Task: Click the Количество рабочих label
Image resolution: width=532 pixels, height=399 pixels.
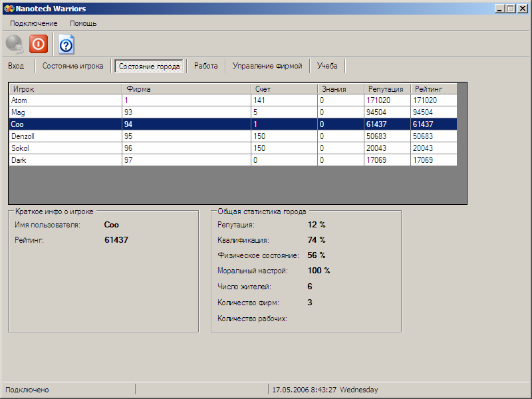Action: 253,319
